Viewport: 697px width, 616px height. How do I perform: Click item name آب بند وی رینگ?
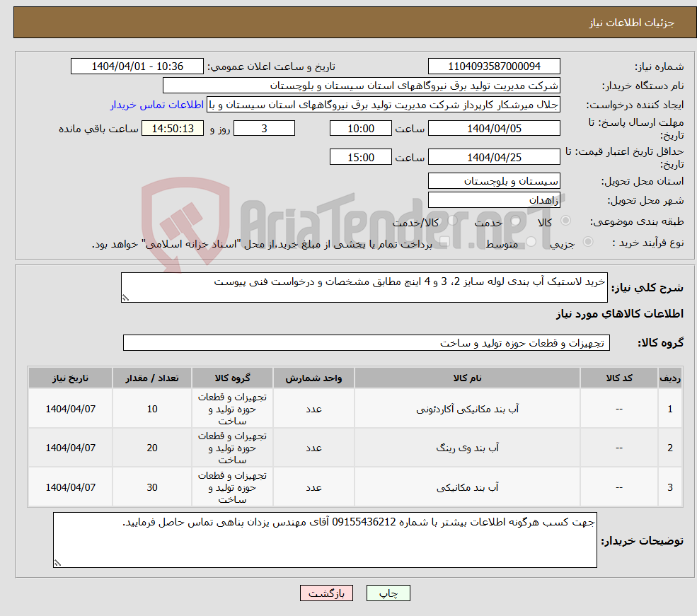pyautogui.click(x=467, y=448)
